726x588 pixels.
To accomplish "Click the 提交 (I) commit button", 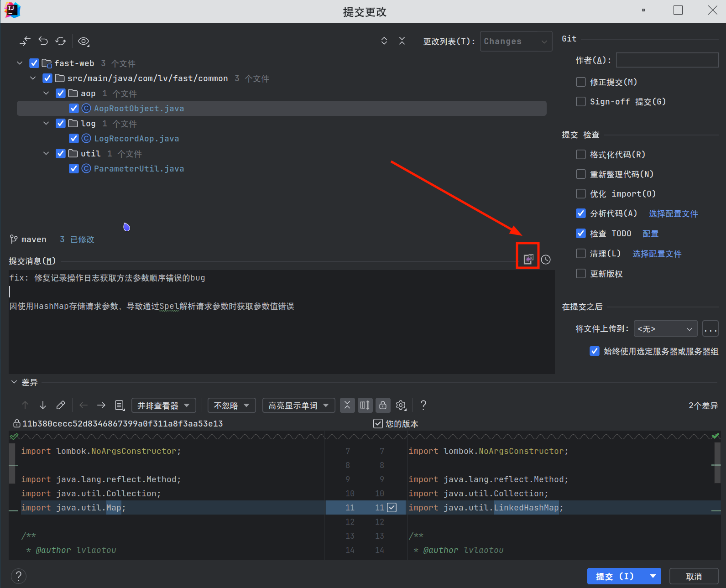I will click(x=616, y=577).
